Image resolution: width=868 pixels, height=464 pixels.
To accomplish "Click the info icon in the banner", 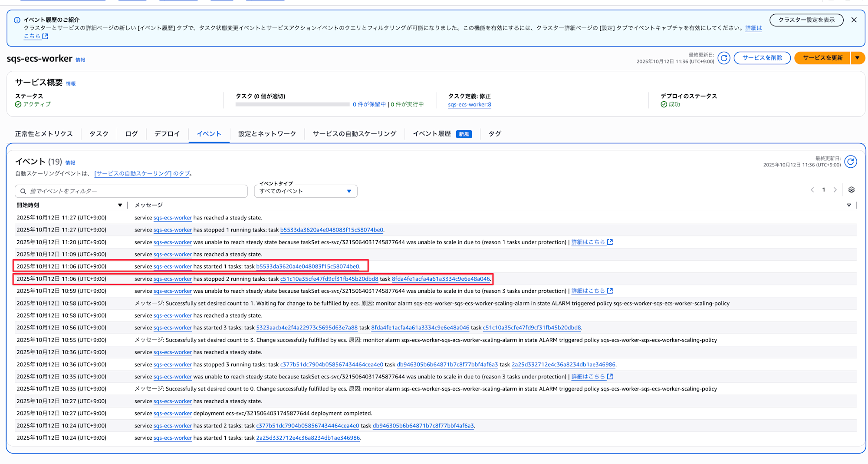I will pos(17,20).
